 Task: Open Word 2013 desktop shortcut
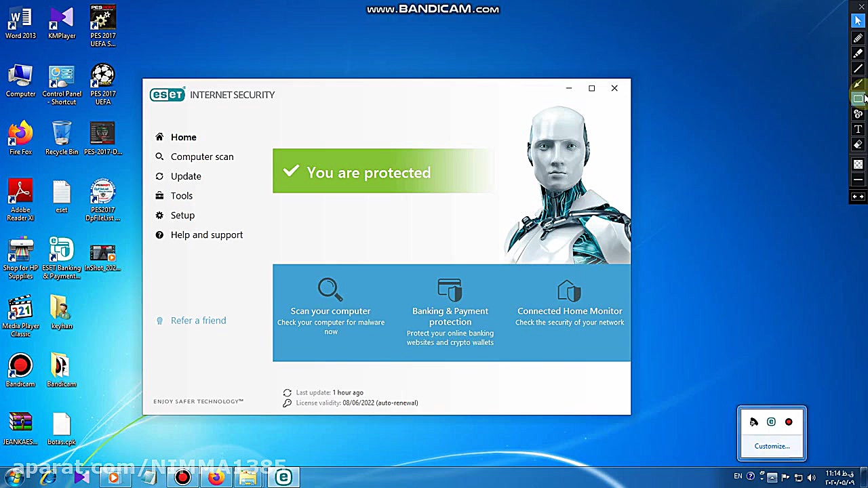click(20, 23)
